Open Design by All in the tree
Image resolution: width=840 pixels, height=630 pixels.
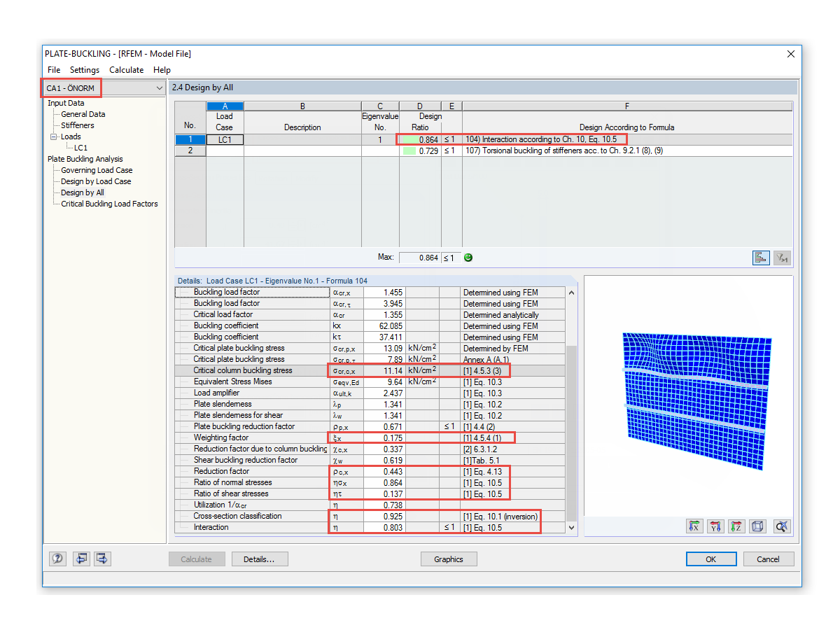pyautogui.click(x=83, y=192)
